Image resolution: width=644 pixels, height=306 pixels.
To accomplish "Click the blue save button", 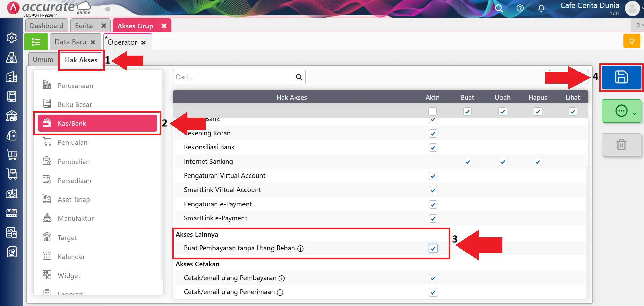I will (x=621, y=77).
